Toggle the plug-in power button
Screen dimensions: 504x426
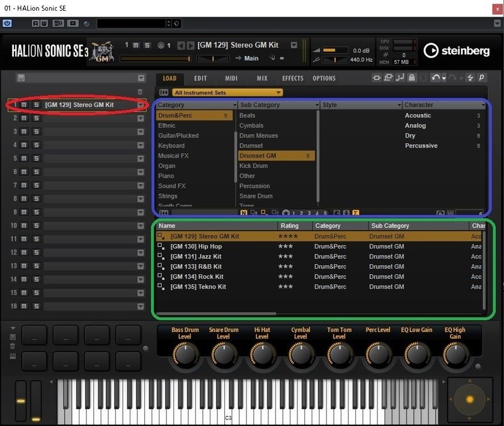point(7,23)
